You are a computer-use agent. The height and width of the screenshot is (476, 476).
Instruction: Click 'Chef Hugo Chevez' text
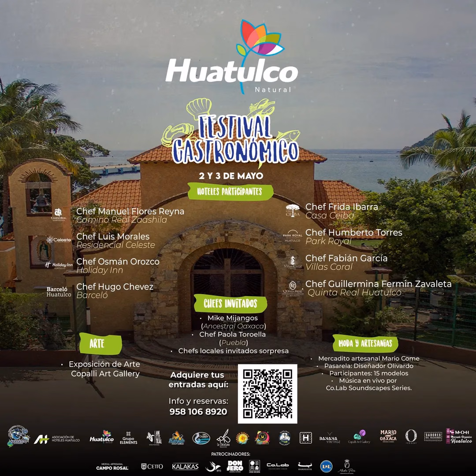click(x=115, y=286)
